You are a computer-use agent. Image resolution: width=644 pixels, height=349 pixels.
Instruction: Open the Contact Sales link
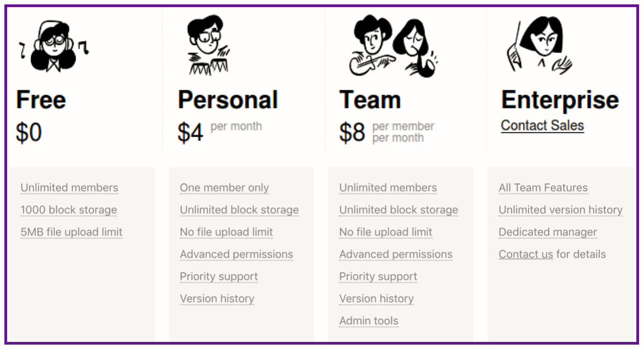coord(542,125)
